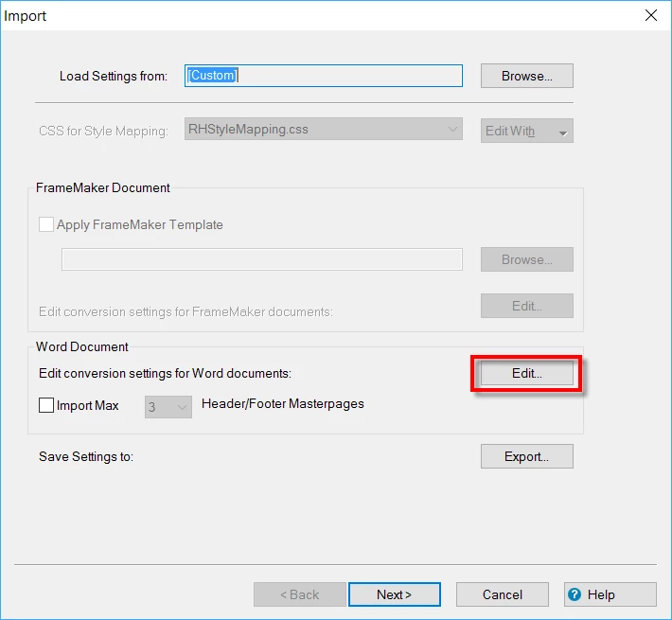Close the Import dialog window
The image size is (672, 620).
click(651, 15)
